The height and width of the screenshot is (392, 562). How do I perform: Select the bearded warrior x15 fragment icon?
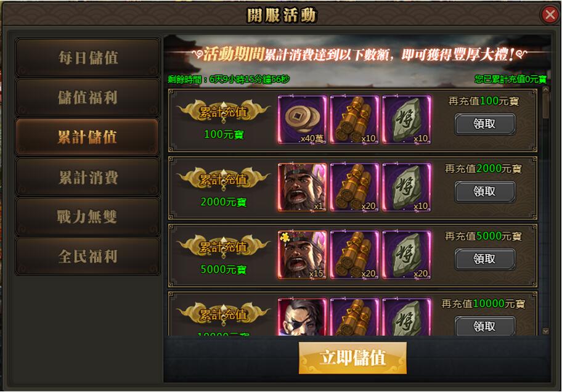[x=302, y=255]
